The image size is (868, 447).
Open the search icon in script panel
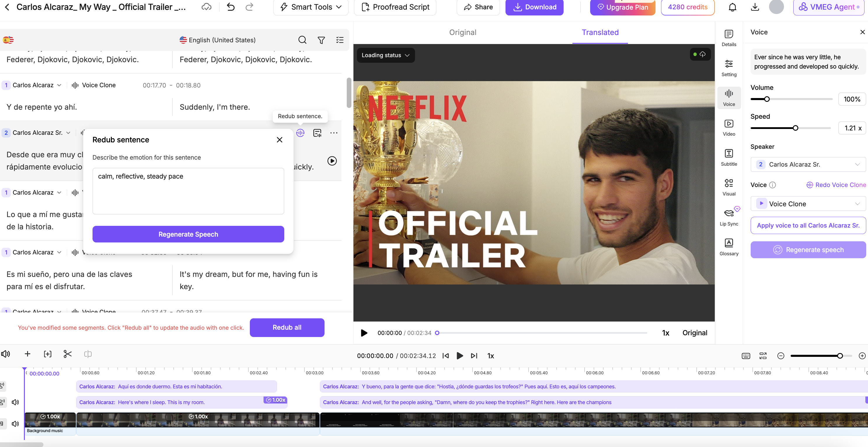click(302, 40)
